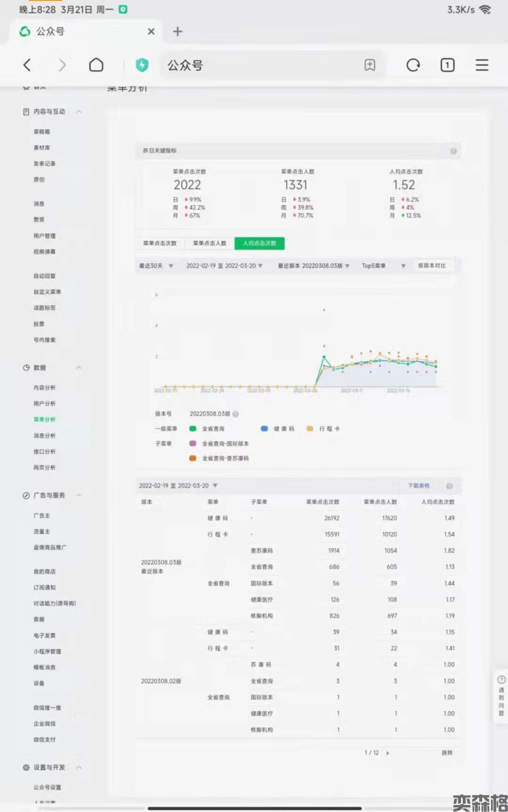Open the tab switcher showing 1
The image size is (508, 812).
click(x=447, y=65)
